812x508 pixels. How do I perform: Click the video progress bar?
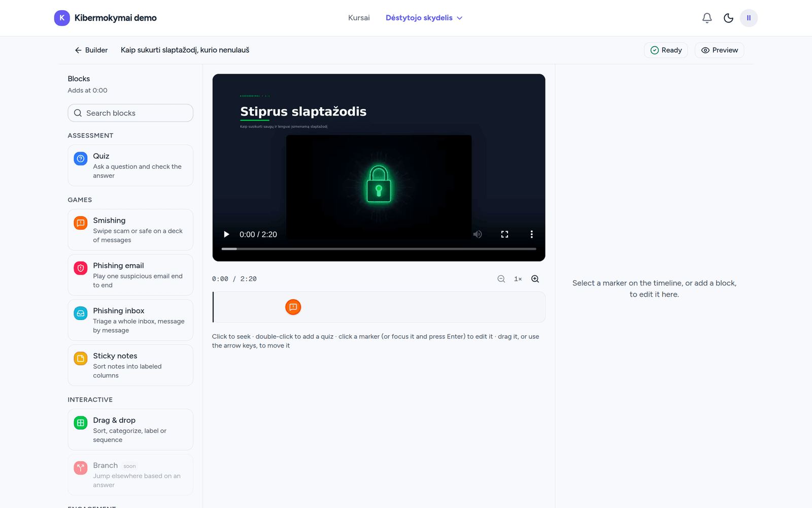tap(379, 249)
